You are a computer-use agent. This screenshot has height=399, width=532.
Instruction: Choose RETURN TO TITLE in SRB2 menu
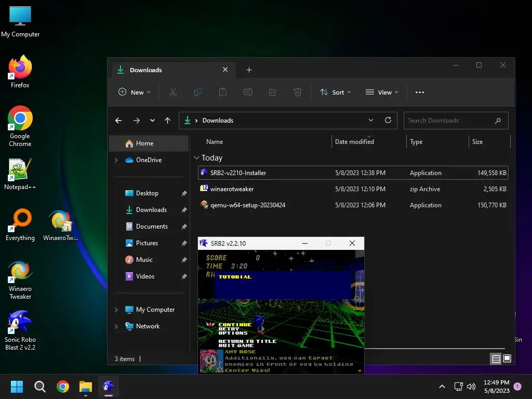[247, 341]
